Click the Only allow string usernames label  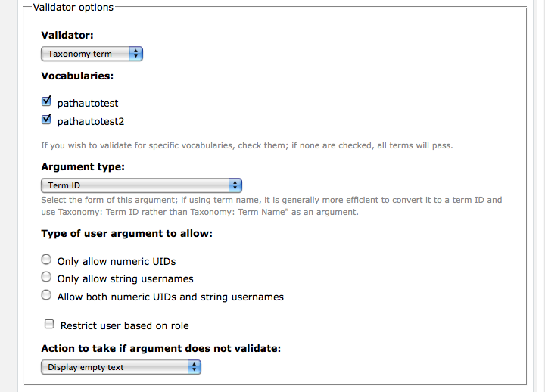[x=125, y=279]
